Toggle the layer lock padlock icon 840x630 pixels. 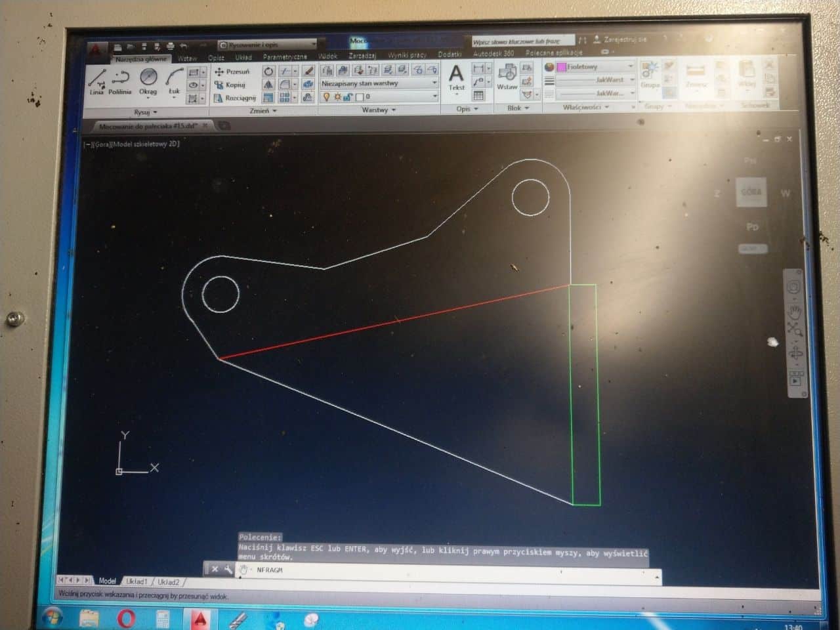point(348,96)
